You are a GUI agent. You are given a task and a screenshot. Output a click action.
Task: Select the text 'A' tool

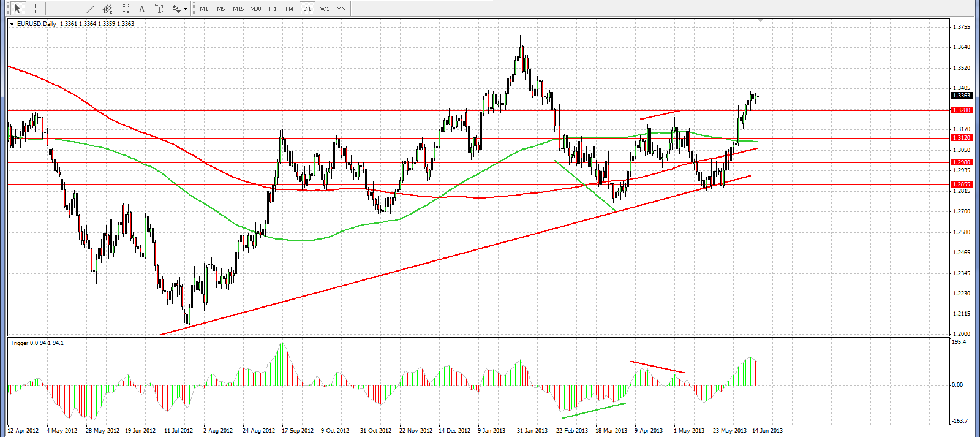[142, 9]
